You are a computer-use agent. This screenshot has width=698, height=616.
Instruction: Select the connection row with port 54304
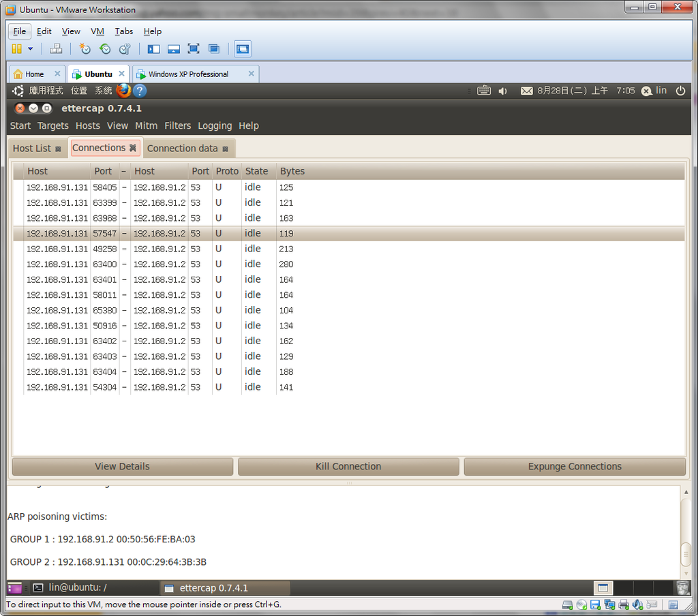(x=349, y=387)
